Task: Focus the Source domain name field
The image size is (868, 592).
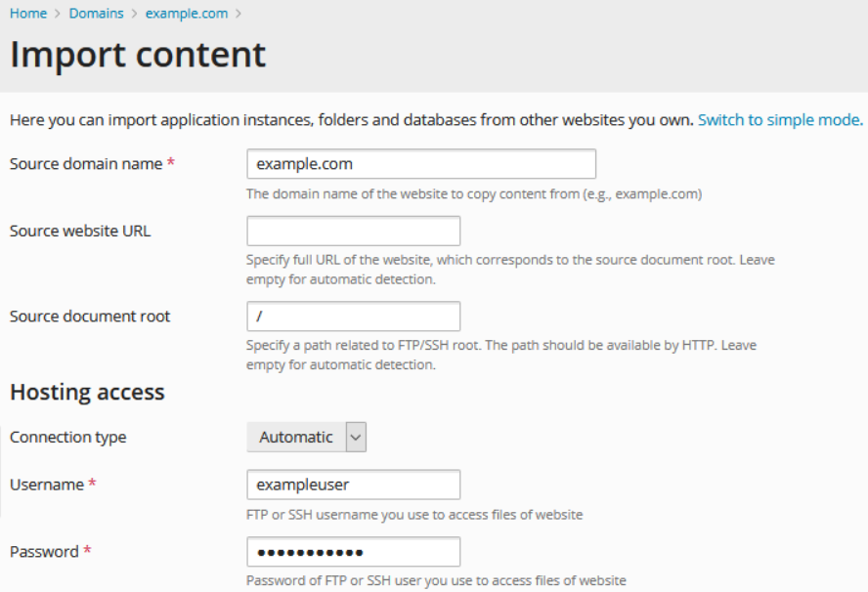Action: click(x=420, y=164)
